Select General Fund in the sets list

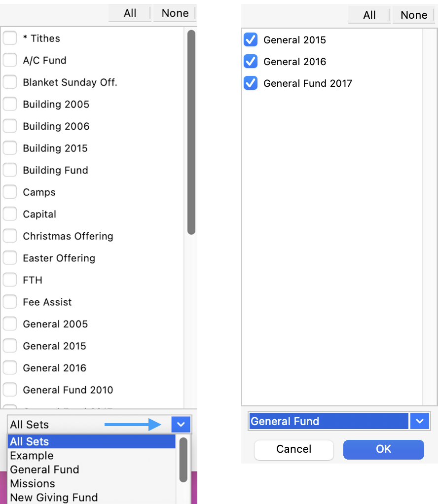pos(44,469)
